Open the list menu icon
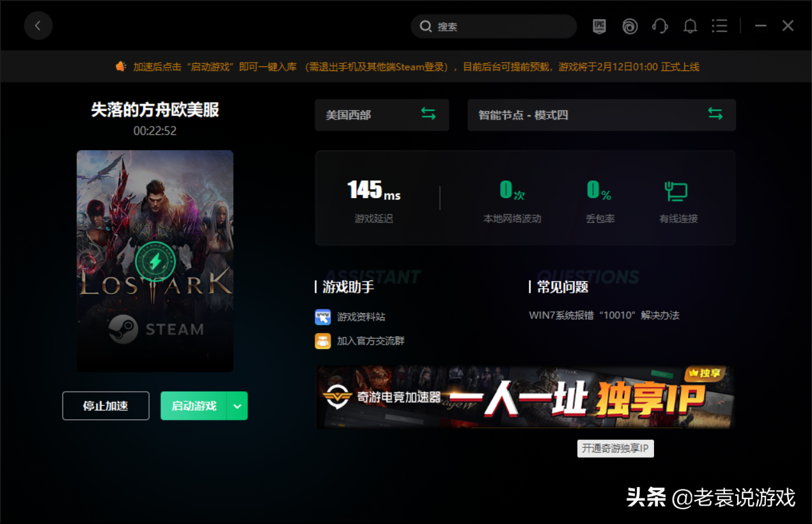 [719, 26]
